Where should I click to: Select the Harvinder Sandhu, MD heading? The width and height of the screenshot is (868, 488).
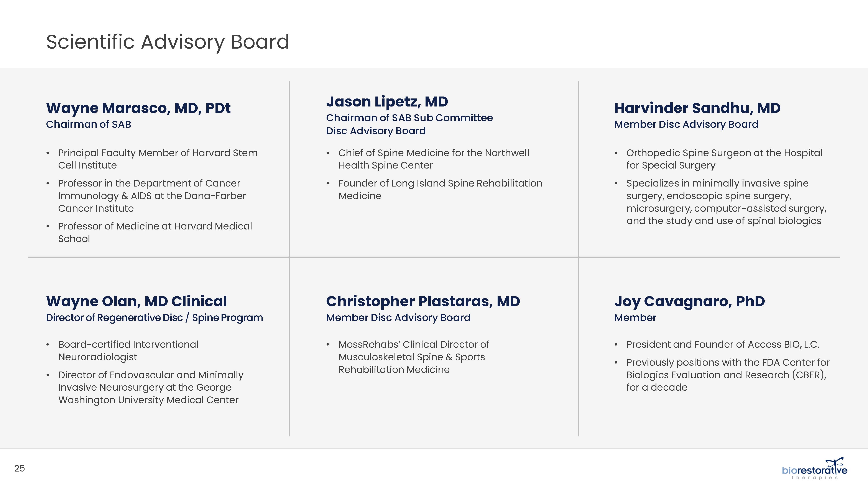(x=697, y=108)
